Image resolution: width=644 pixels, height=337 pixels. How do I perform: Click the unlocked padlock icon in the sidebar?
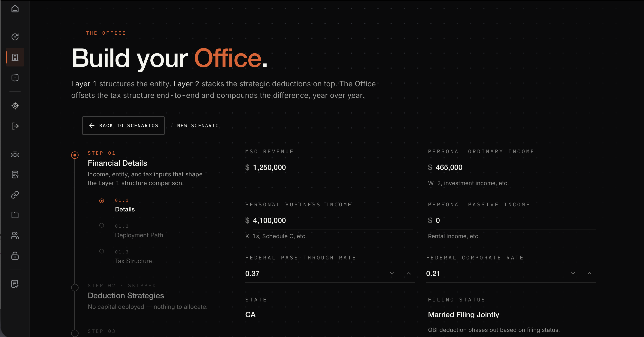tap(15, 256)
